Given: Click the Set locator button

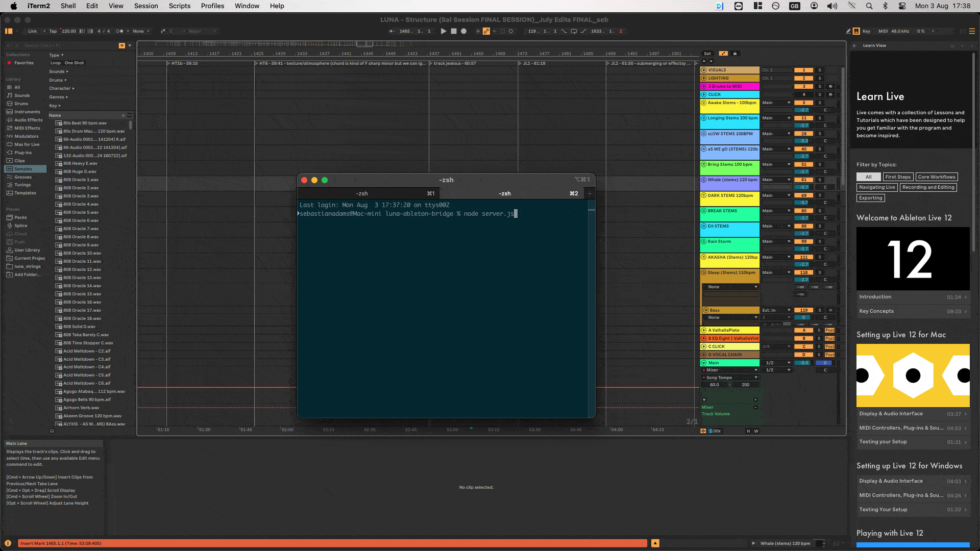Looking at the screenshot, I should [707, 54].
